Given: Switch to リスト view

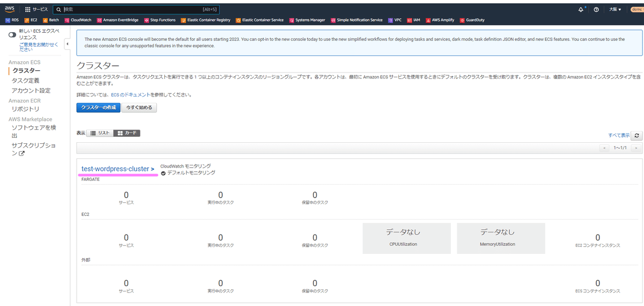Looking at the screenshot, I should coord(100,133).
